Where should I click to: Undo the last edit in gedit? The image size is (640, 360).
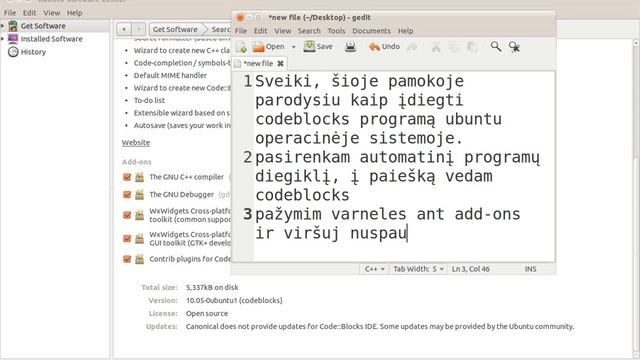point(384,47)
